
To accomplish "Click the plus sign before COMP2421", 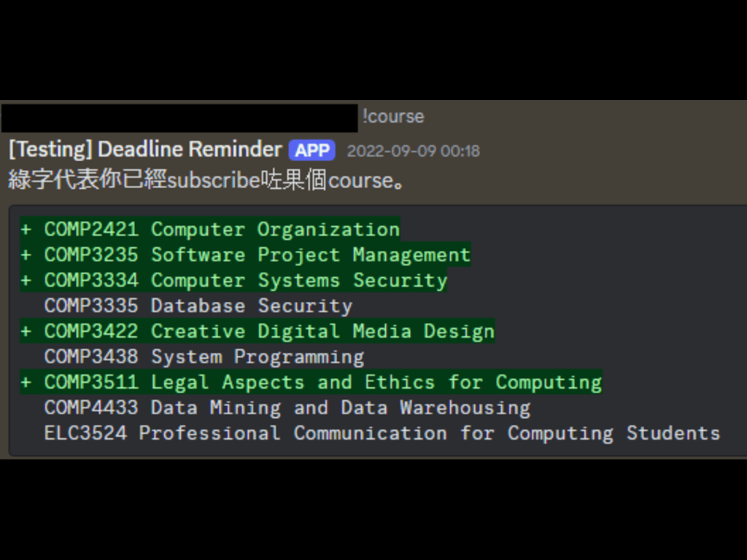I will [26, 230].
